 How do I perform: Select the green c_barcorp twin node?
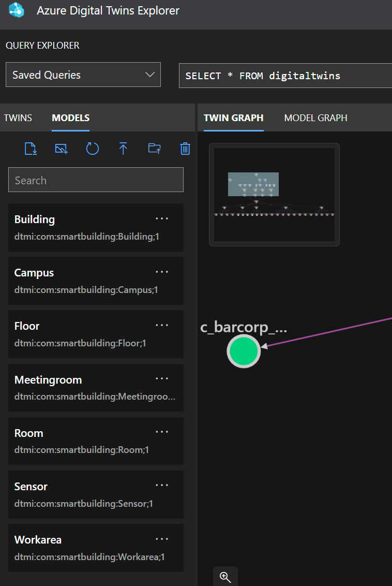coord(244,351)
